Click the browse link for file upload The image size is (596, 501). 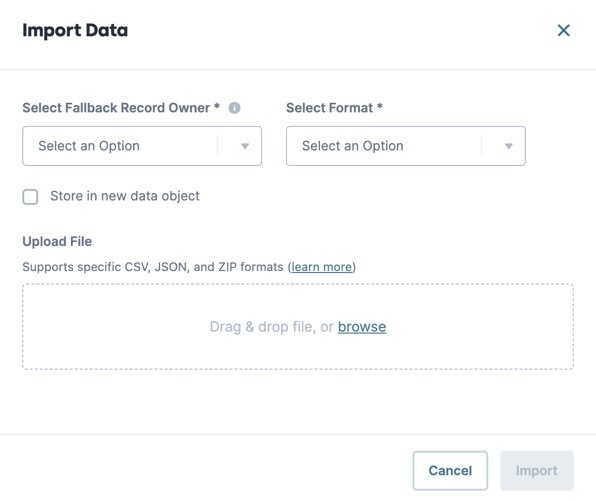tap(362, 327)
